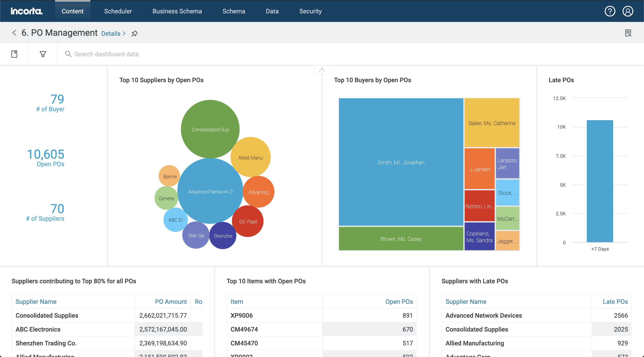Open the user profile icon
This screenshot has width=644, height=357.
coord(627,11)
